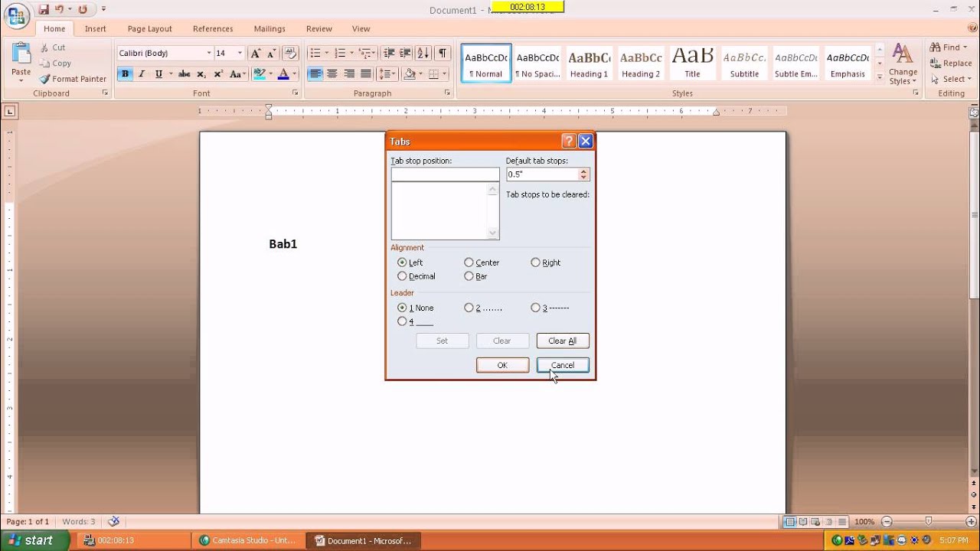Screen dimensions: 980x551
Task: Switch to Camtasia Studio taskbar item
Action: [247, 540]
